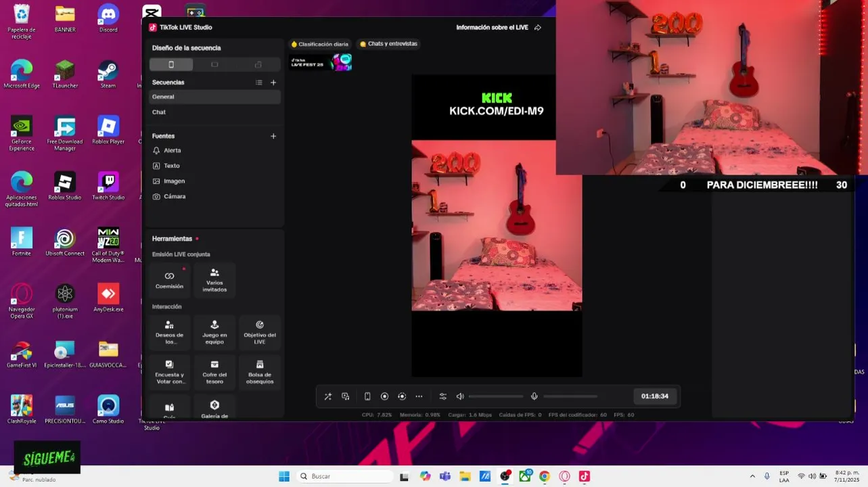Image resolution: width=868 pixels, height=487 pixels.
Task: Open AnyDesk.exe desktop shortcut
Action: tap(108, 298)
